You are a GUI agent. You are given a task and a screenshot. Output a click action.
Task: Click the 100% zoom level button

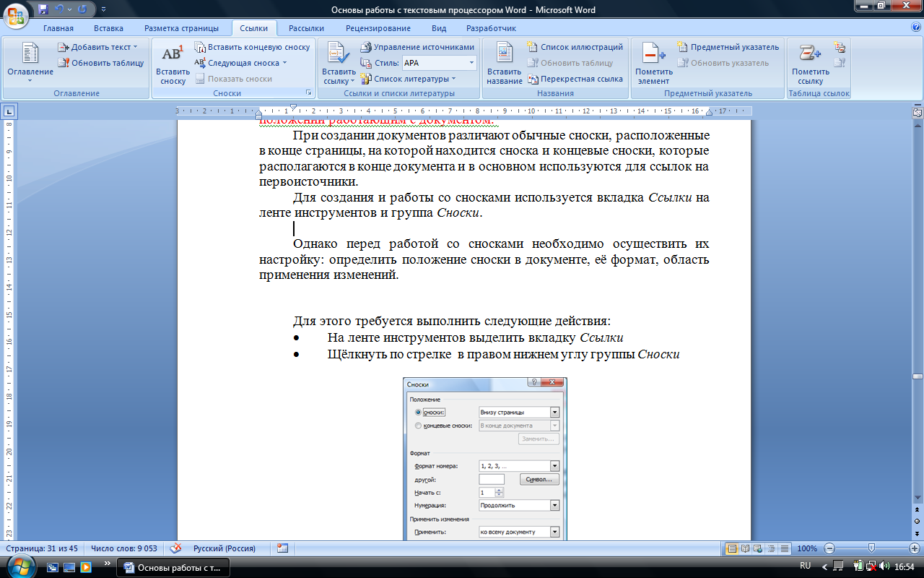tap(807, 548)
